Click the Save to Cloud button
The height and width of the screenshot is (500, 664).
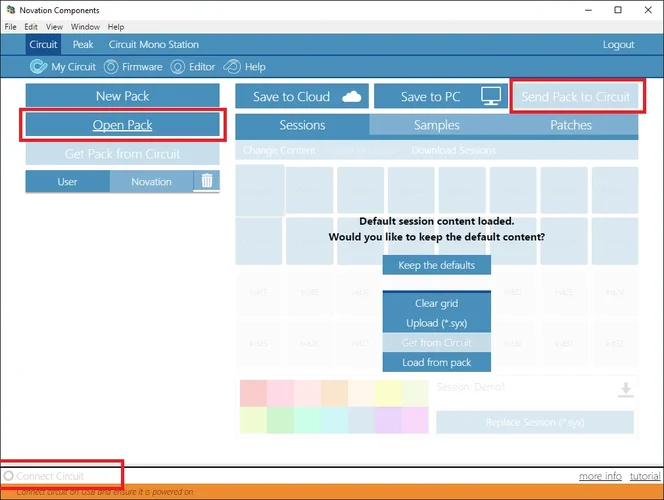point(302,97)
